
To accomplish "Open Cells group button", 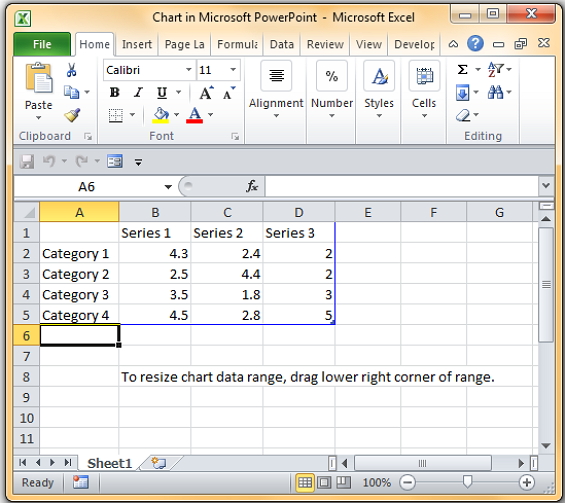I will pos(424,90).
